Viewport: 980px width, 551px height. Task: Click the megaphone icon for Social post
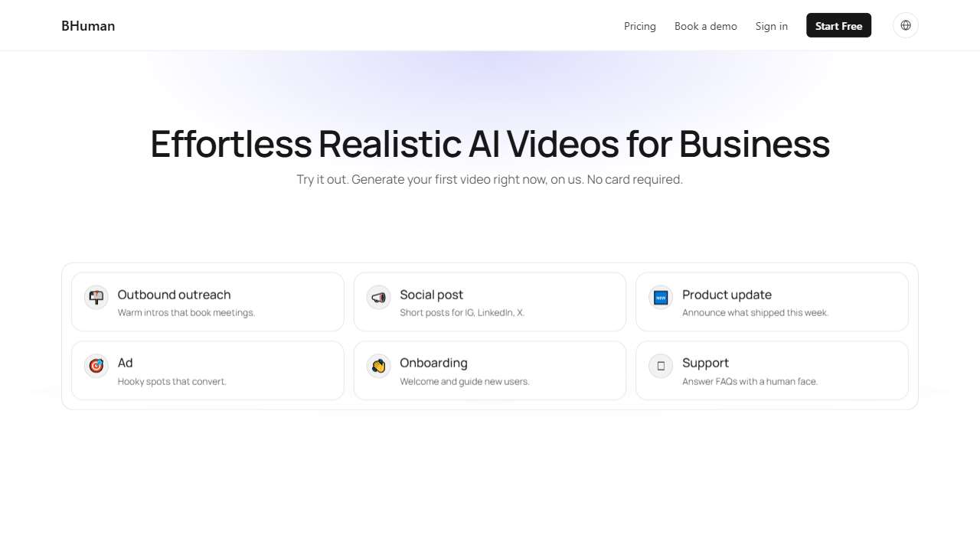pyautogui.click(x=378, y=297)
